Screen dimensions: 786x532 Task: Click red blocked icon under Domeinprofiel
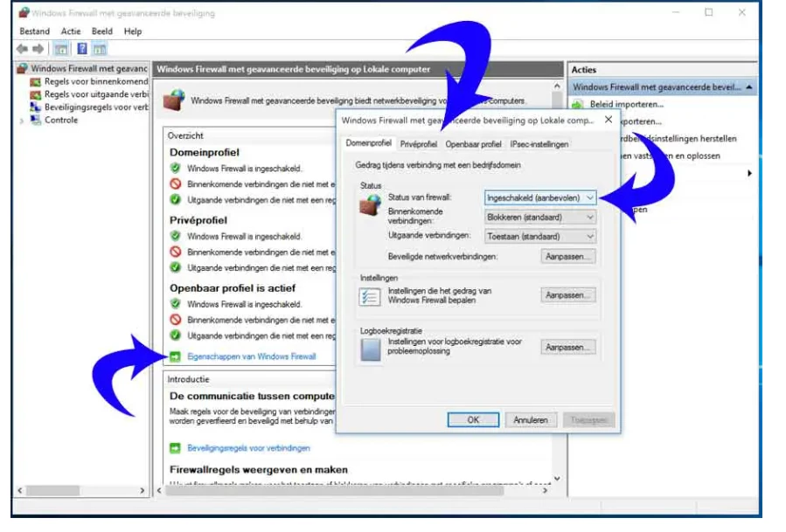[175, 183]
